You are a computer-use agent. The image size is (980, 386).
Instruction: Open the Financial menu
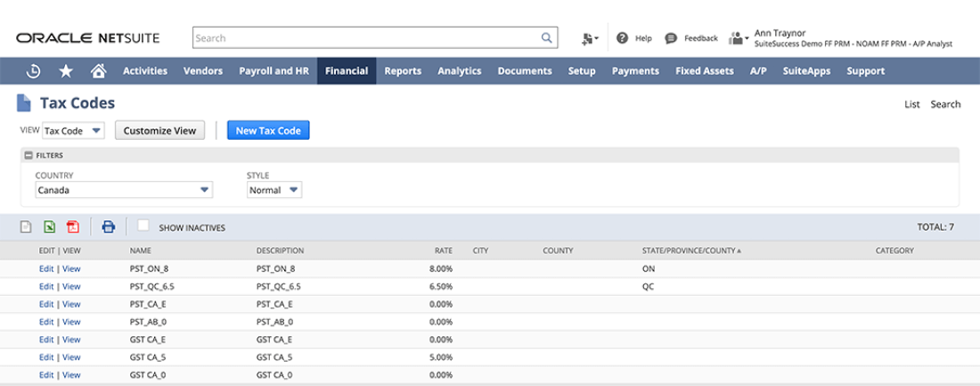coord(347,71)
